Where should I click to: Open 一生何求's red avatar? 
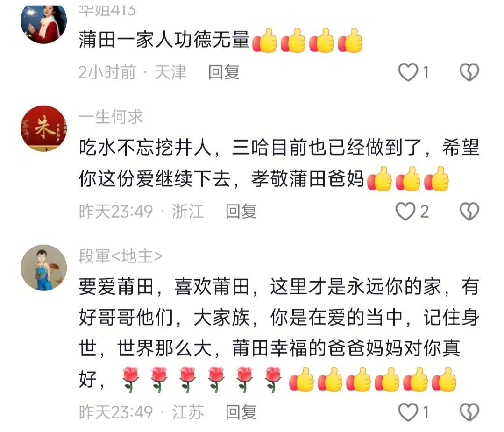coord(44,128)
